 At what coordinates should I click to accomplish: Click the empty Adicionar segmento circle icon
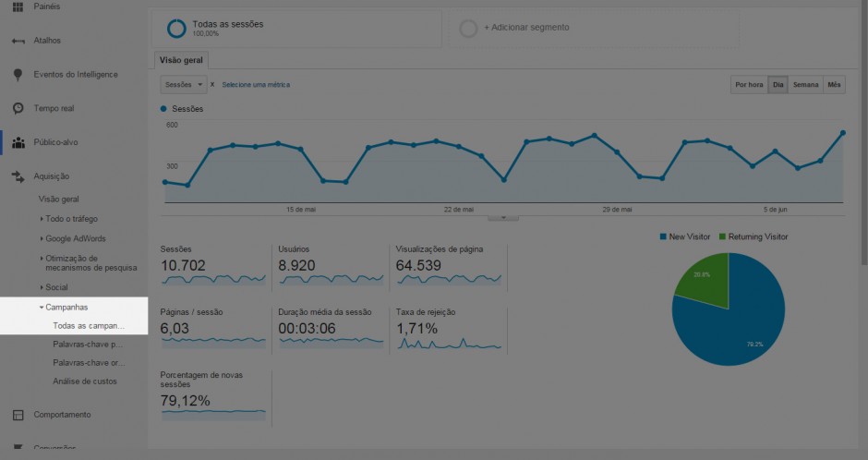tap(468, 29)
